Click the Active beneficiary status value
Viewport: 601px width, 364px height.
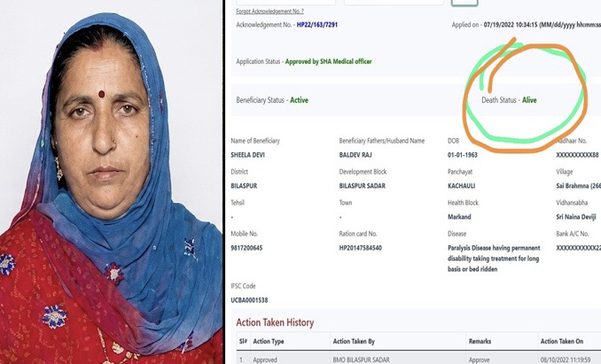click(299, 100)
